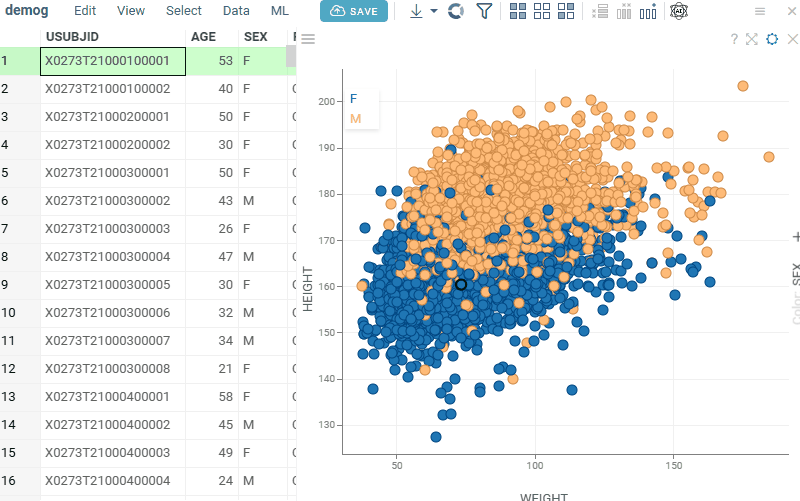800x501 pixels.
Task: Expand scatter plot to fullscreen
Action: (x=752, y=39)
